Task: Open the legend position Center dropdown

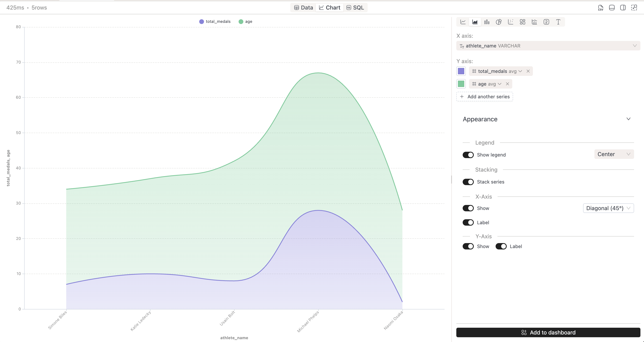Action: coord(614,154)
